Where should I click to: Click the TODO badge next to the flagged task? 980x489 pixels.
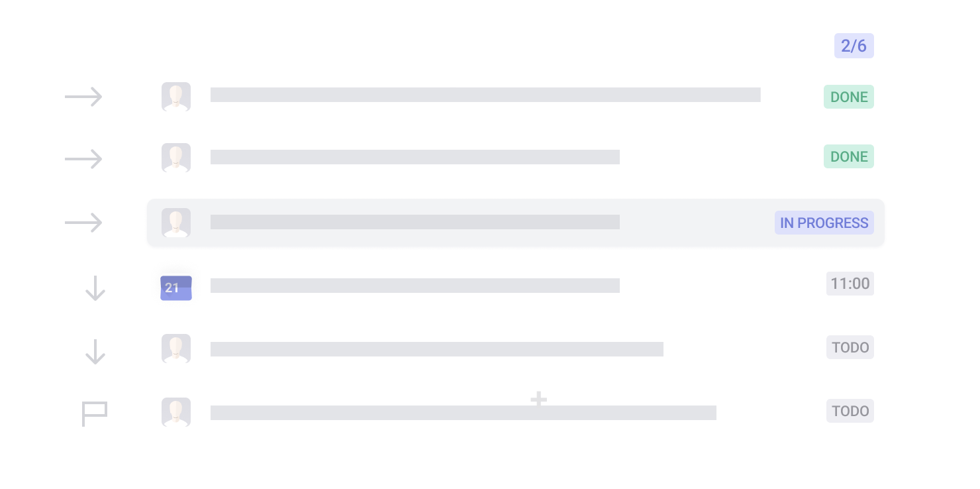850,411
